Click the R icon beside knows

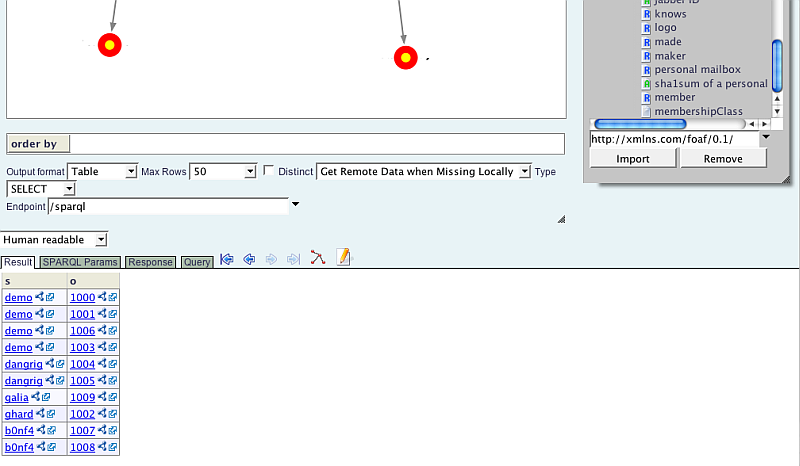coord(646,14)
